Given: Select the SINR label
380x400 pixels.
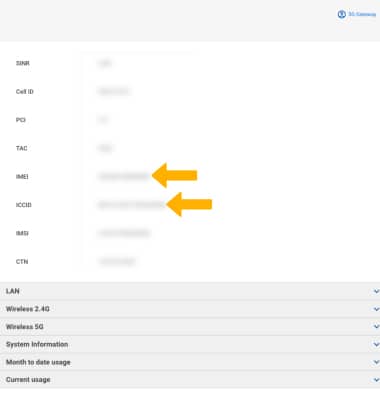Looking at the screenshot, I should [x=23, y=63].
